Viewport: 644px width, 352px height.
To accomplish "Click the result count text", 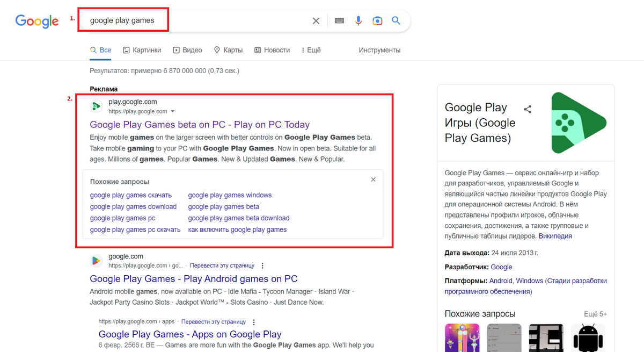I will 164,70.
